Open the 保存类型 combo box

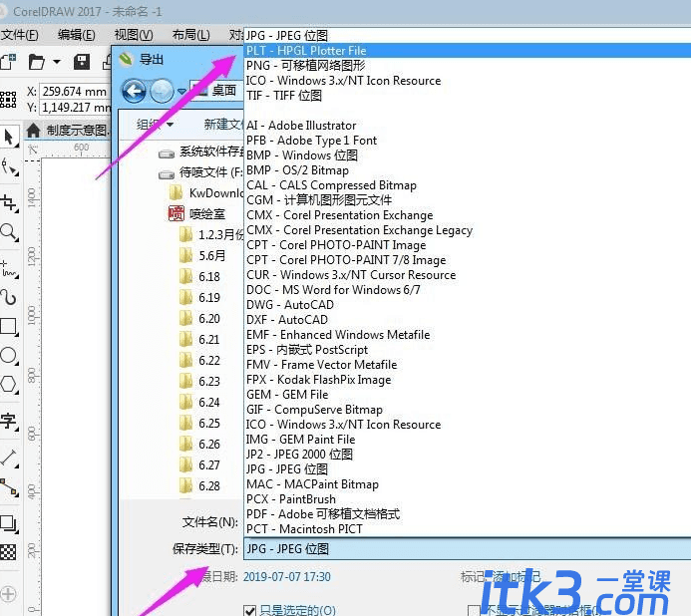pyautogui.click(x=467, y=549)
